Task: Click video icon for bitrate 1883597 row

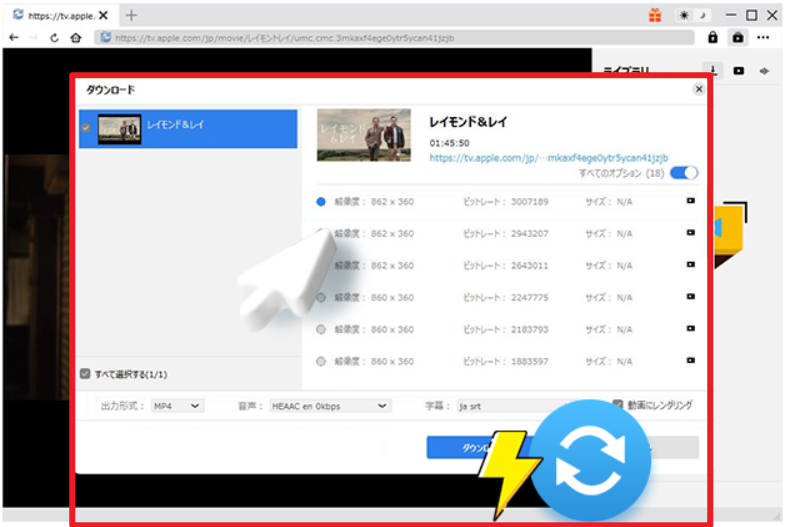Action: coord(690,360)
